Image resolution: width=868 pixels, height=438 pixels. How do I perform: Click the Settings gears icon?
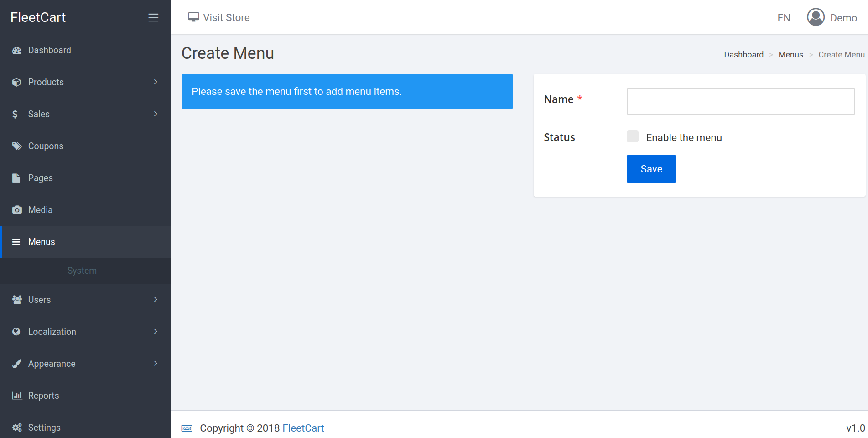coord(16,428)
